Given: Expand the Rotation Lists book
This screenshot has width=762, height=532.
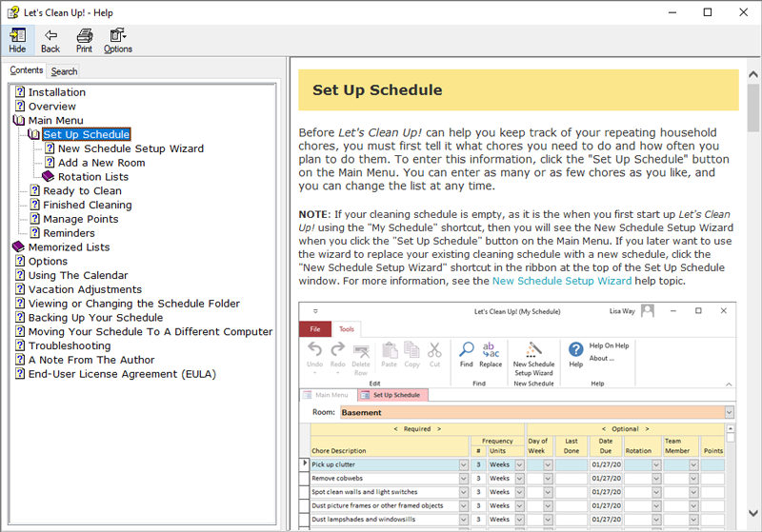Looking at the screenshot, I should 93,177.
